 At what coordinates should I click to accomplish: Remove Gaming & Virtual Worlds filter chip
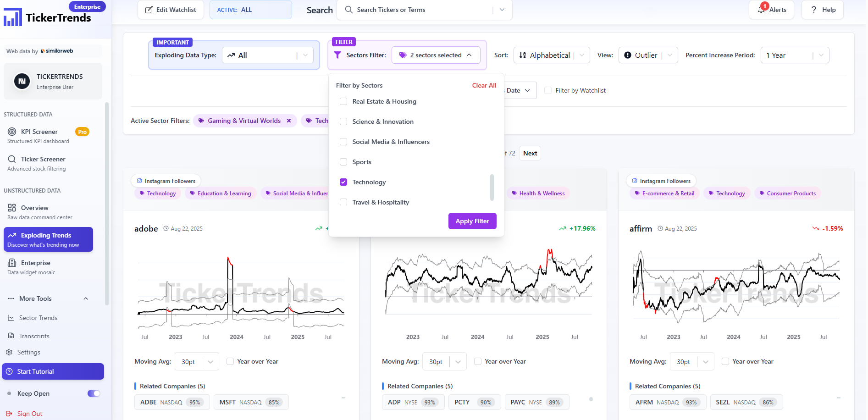[x=289, y=121]
